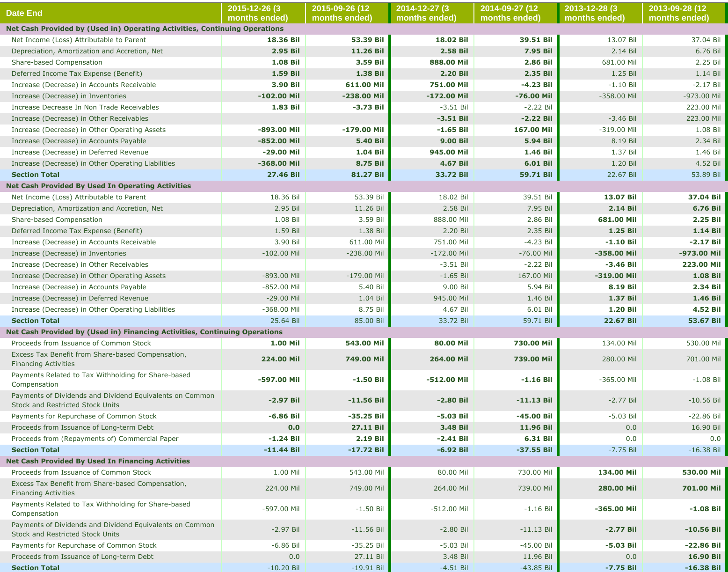Click Payments for Repurchase of Common Stock, Continuing Operations
Image resolution: width=728 pixels, height=572 pixels.
(x=84, y=416)
